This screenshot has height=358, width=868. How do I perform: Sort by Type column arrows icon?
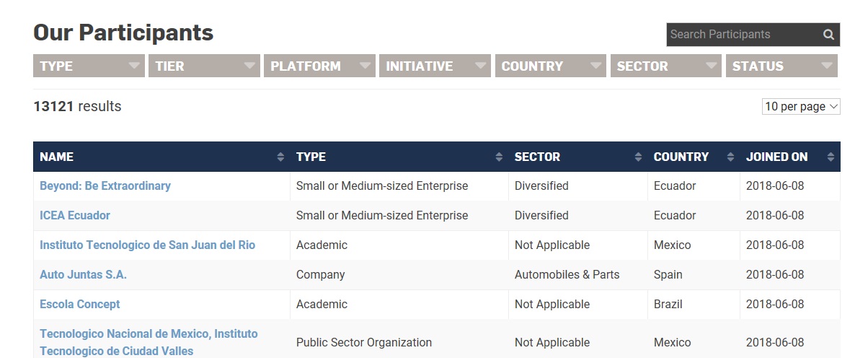tap(499, 157)
